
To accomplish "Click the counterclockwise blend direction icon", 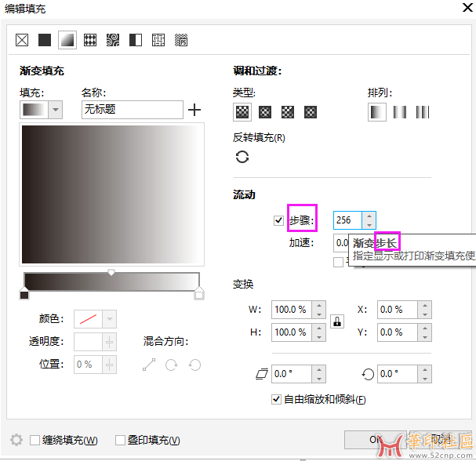I will [194, 365].
